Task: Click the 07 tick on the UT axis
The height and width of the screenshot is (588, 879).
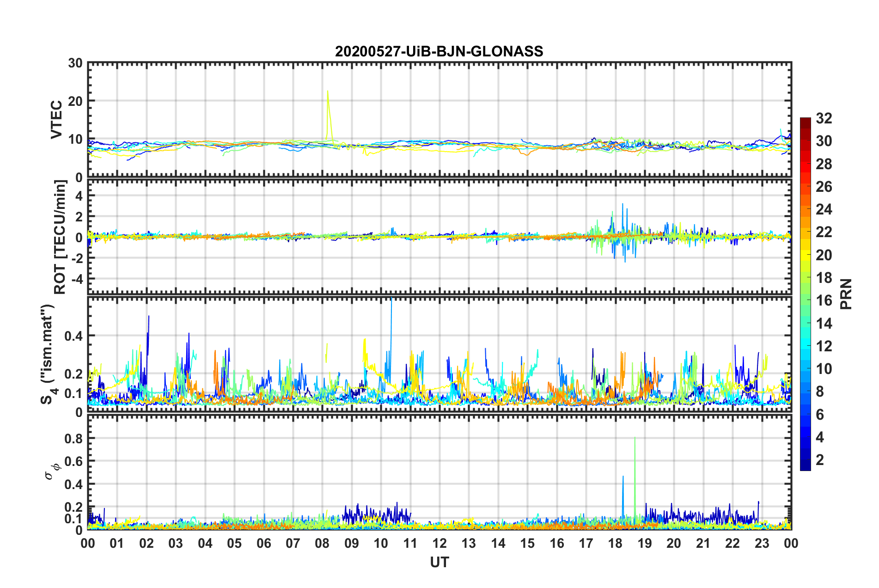Action: (293, 543)
